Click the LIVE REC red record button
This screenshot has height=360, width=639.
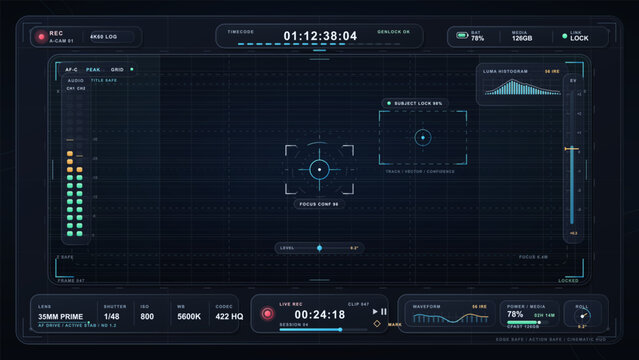(x=267, y=314)
